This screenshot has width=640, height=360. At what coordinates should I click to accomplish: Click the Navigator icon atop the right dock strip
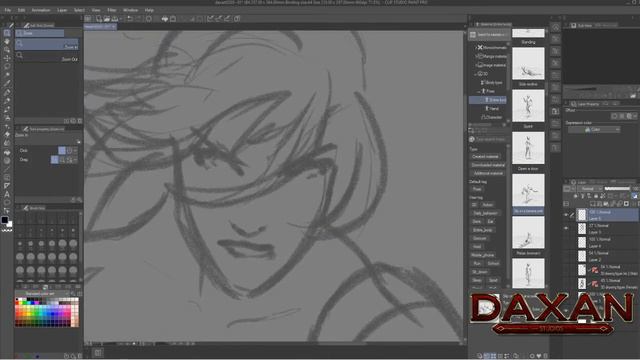tap(556, 27)
